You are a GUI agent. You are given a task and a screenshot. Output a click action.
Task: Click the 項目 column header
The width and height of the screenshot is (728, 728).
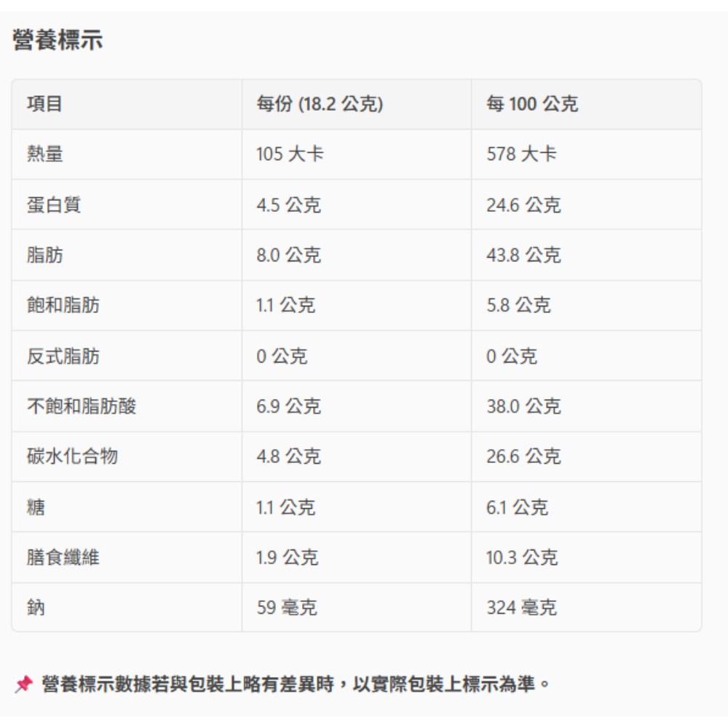click(45, 104)
